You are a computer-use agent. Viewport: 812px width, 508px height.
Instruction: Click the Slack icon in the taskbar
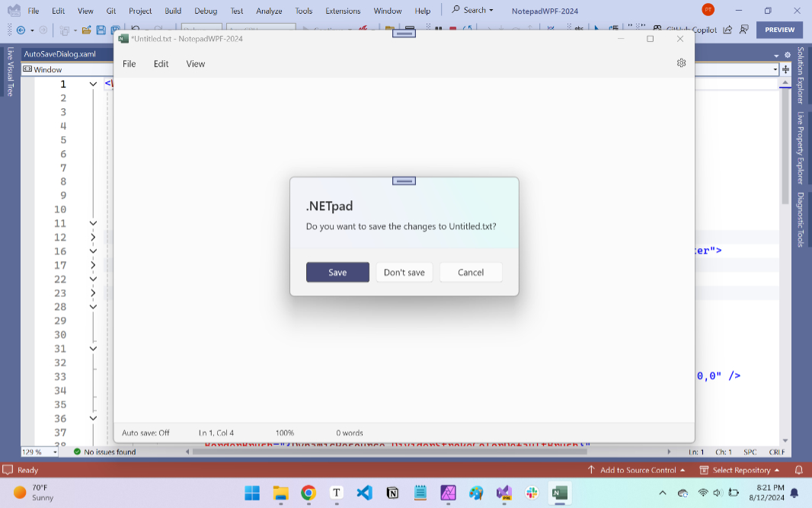point(532,493)
